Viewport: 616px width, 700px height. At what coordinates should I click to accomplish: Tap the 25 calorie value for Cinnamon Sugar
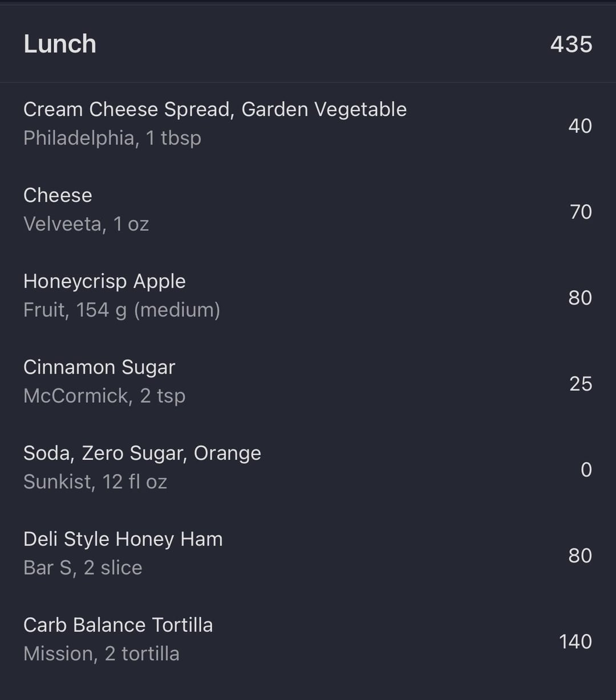[x=581, y=383]
